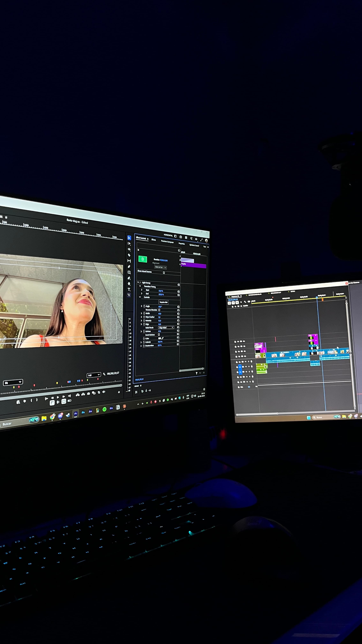
Task: Open Photoshop from the taskbar
Action: (83, 413)
